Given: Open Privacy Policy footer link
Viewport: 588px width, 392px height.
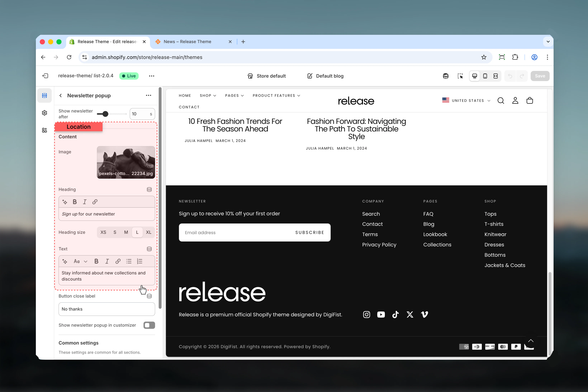Looking at the screenshot, I should coord(379,245).
